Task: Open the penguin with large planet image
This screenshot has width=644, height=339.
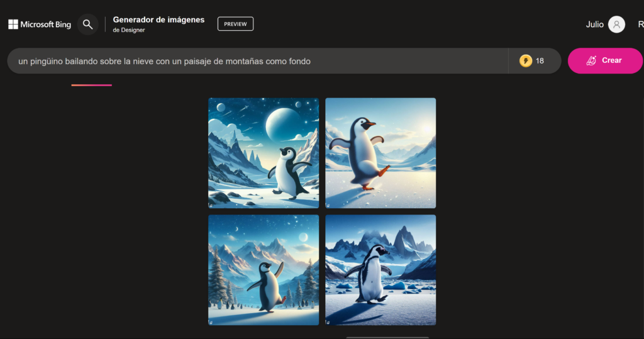Action: click(264, 153)
